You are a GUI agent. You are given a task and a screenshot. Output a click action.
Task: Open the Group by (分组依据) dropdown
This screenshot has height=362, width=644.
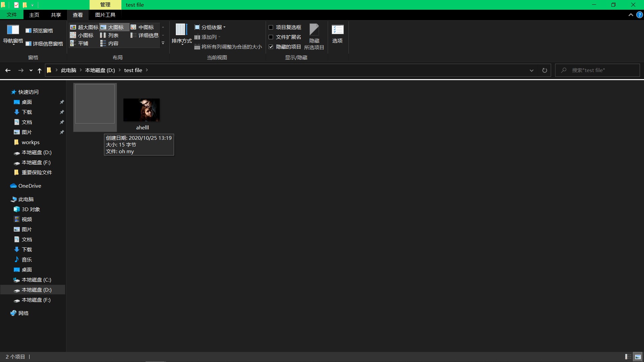[210, 27]
